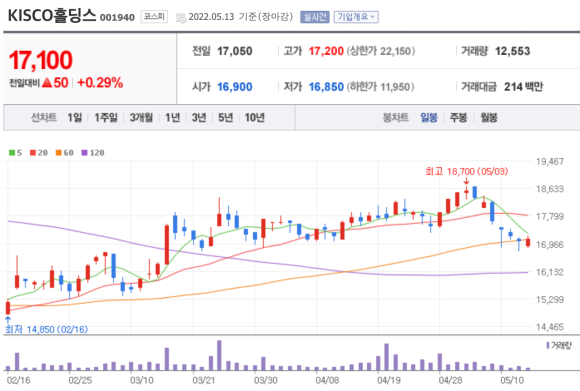The height and width of the screenshot is (391, 580).
Task: Click the red 20-day moving average swatch
Action: (x=33, y=152)
